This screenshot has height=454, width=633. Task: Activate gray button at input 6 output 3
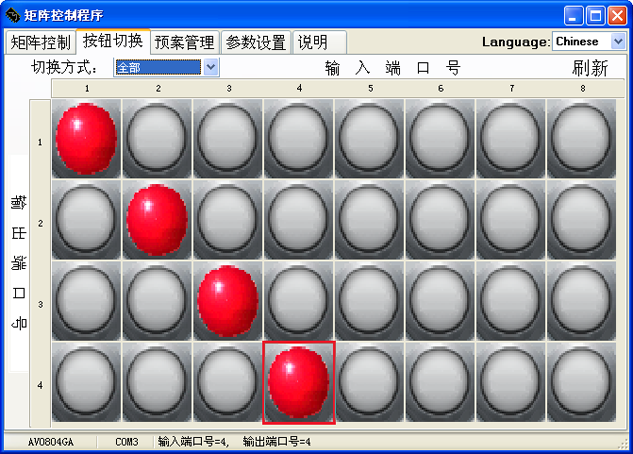point(440,300)
